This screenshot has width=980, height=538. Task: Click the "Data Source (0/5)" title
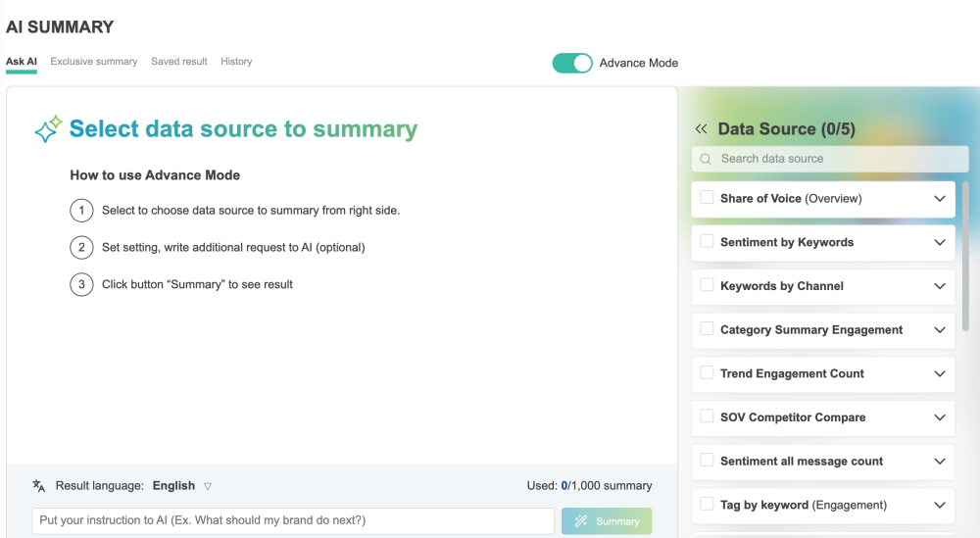click(786, 129)
